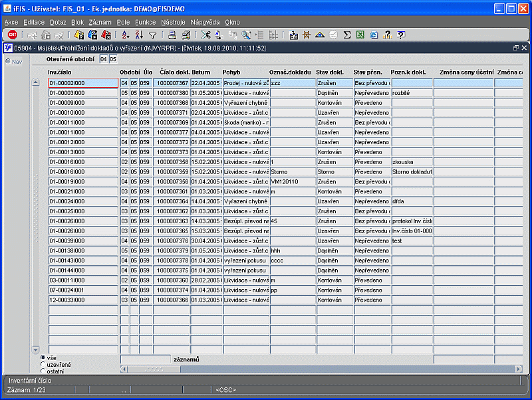This screenshot has height=400, width=532.
Task: Open the Funkce menu
Action: click(145, 22)
